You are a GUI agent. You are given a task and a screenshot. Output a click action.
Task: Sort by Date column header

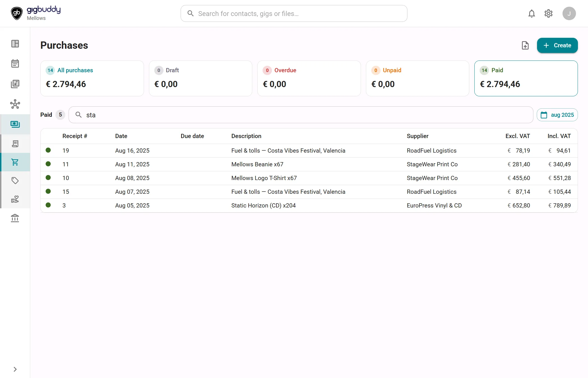[x=121, y=136]
